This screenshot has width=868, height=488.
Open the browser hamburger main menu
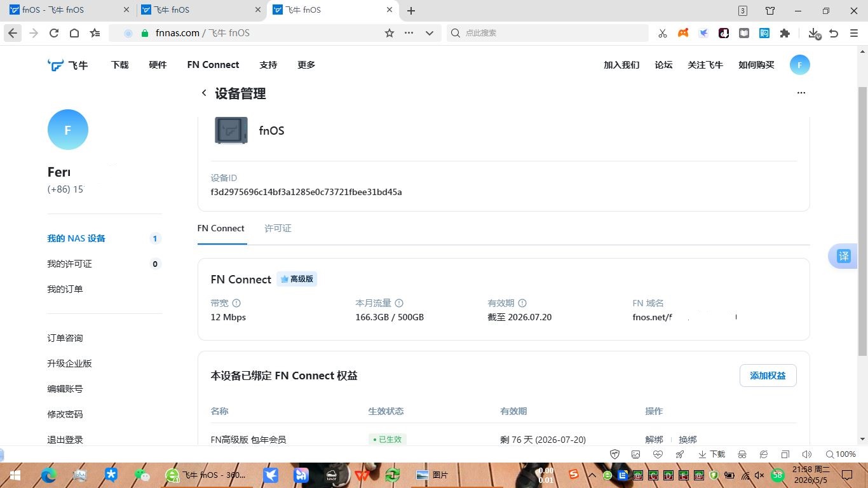click(854, 33)
